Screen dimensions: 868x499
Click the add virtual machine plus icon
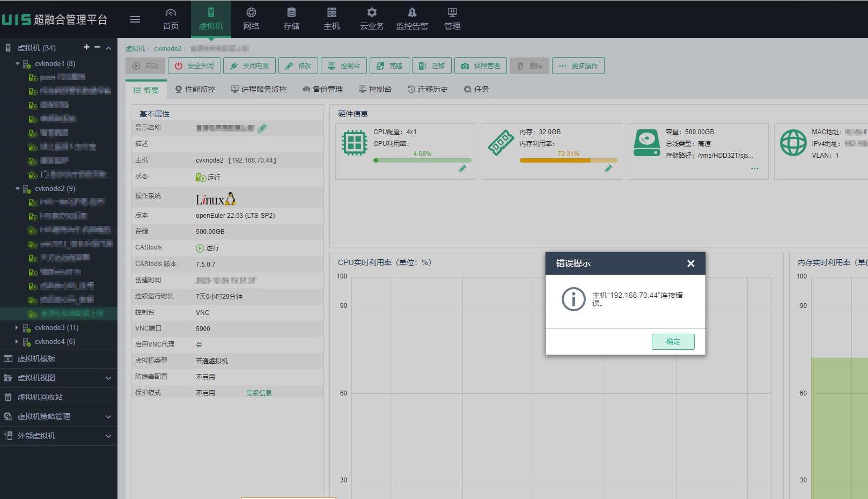point(86,47)
